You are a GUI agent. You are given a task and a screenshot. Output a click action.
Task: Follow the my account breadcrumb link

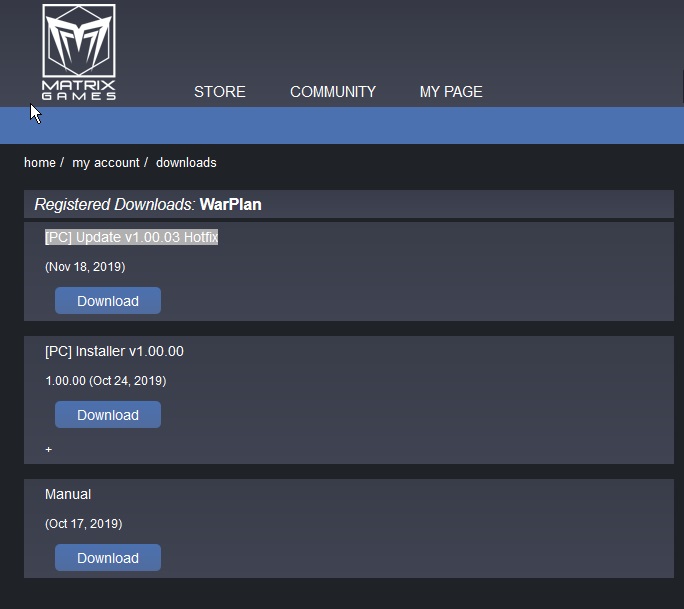[x=106, y=163]
